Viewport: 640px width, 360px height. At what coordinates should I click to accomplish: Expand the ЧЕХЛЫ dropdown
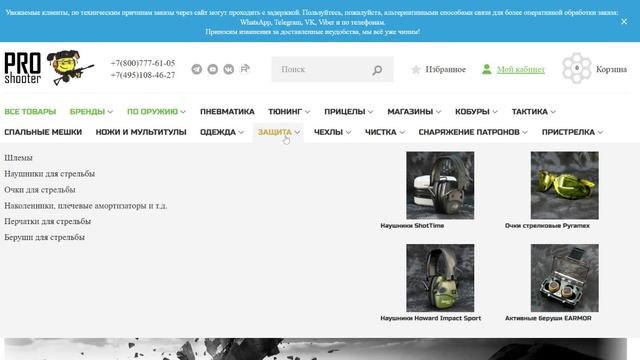click(x=332, y=132)
